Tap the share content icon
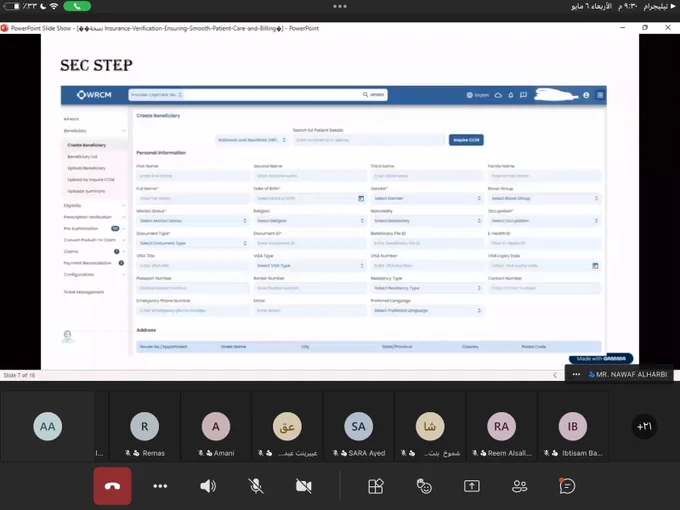Image resolution: width=680 pixels, height=510 pixels. [x=471, y=486]
